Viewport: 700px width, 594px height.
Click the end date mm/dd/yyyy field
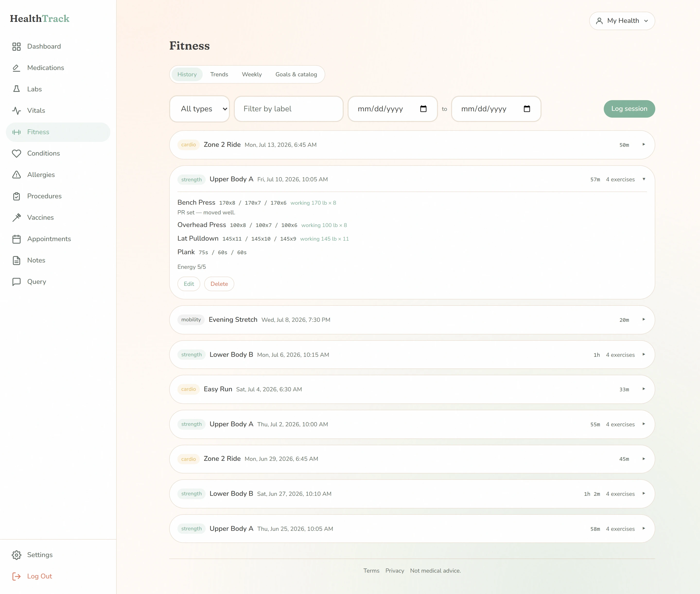[496, 109]
